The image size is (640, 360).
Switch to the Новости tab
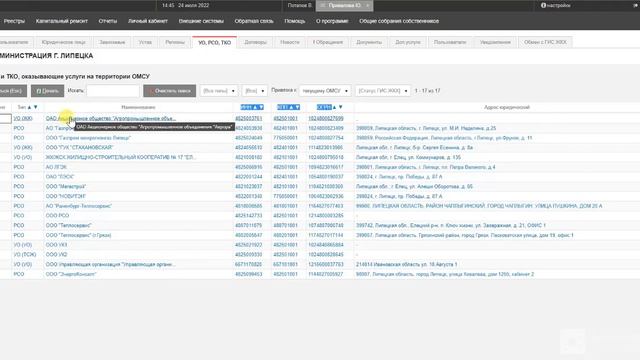tap(290, 42)
